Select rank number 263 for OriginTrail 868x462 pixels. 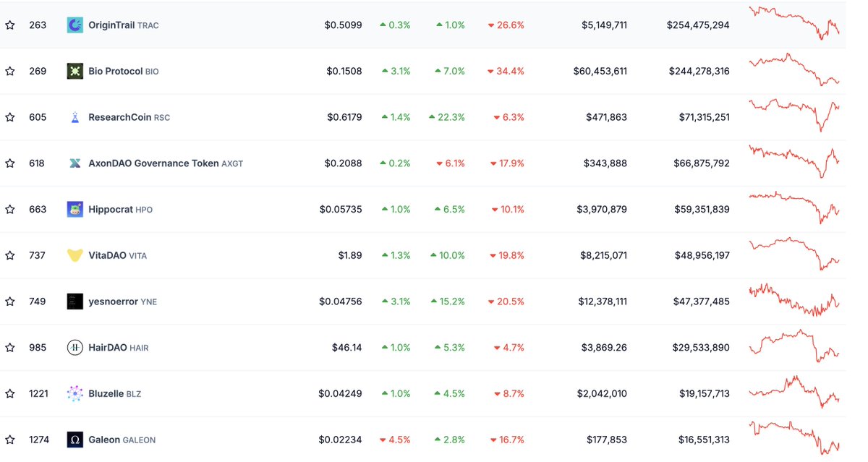[x=38, y=25]
